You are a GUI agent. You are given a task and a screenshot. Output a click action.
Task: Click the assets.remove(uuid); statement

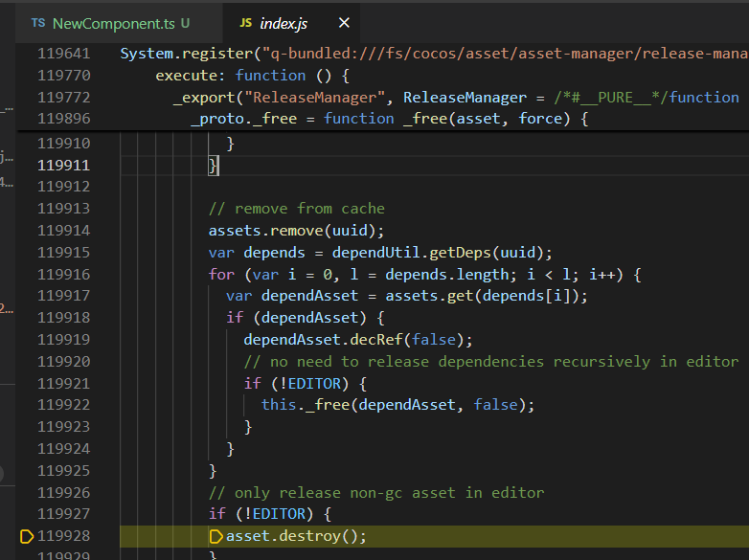point(296,231)
